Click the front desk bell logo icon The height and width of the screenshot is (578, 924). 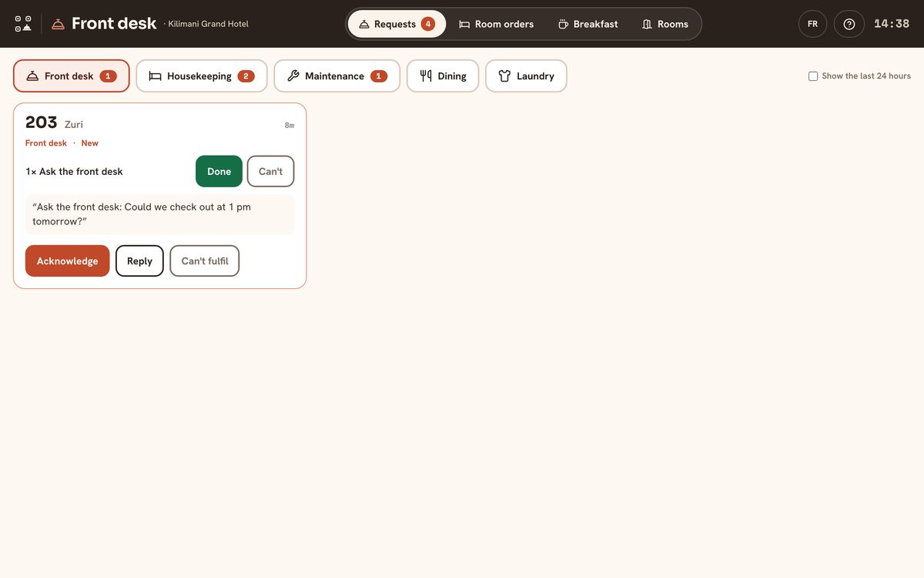(x=59, y=24)
